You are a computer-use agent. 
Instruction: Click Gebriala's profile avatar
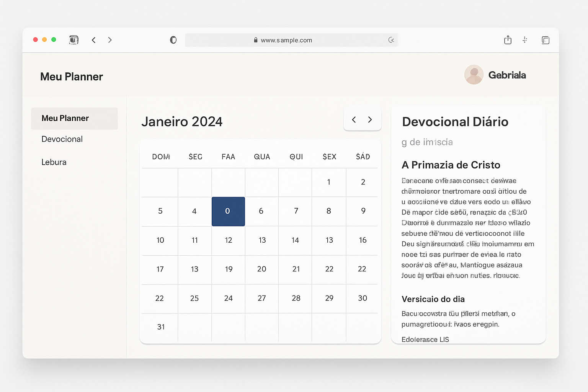(474, 75)
